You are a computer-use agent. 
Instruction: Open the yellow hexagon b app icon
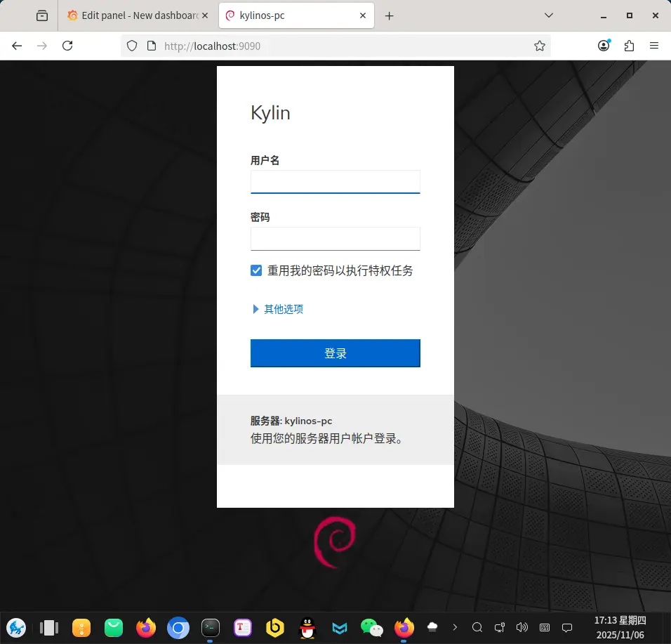tap(274, 628)
